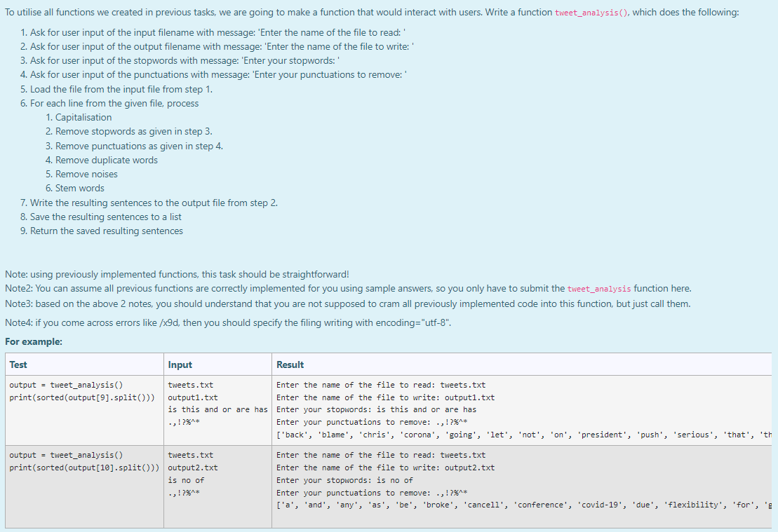
Task: Click 'Enter your stopwords: is no of' result line
Action: click(x=344, y=480)
